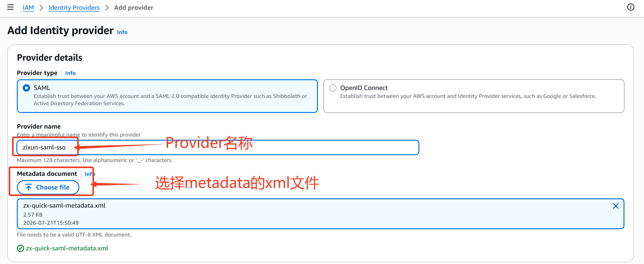The image size is (644, 264).
Task: Open the Provider type Info link
Action: coord(70,73)
